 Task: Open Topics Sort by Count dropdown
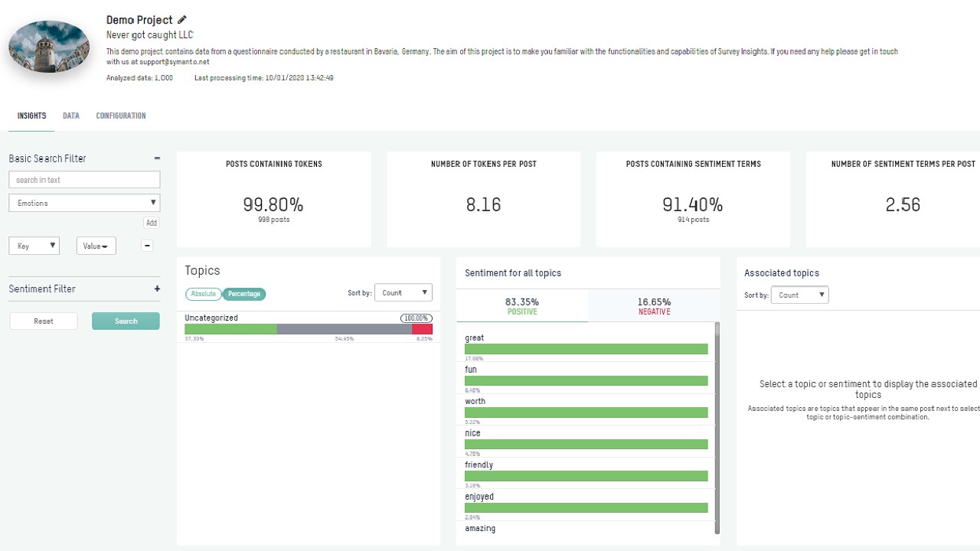[x=403, y=292]
